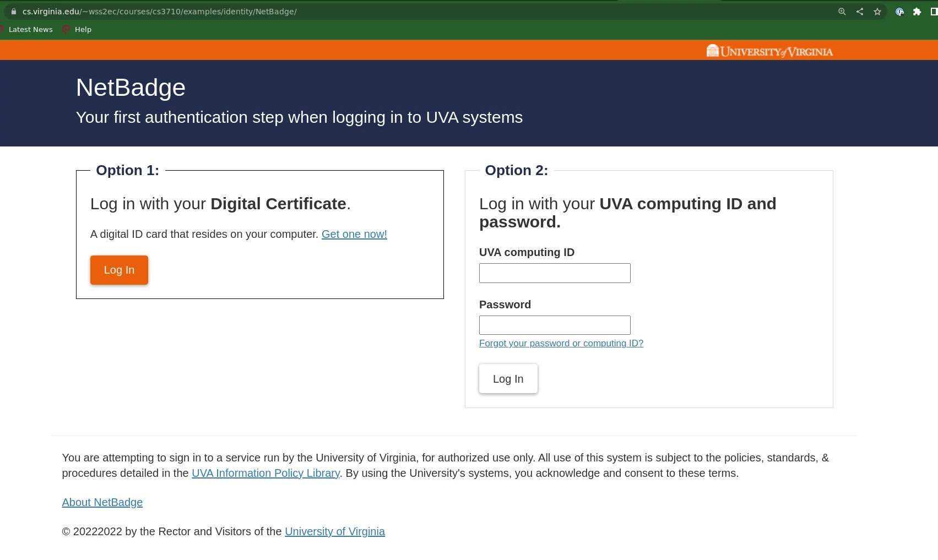Open the Latest News bookmark

[x=30, y=30]
